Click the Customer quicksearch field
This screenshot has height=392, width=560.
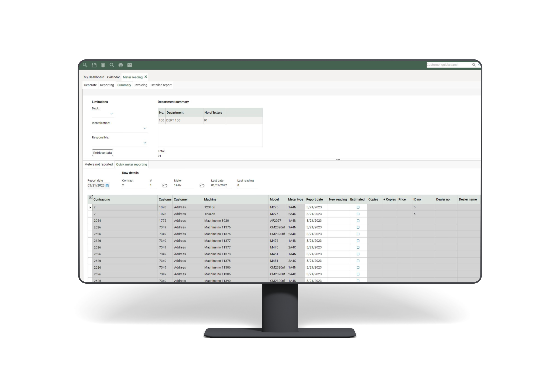(448, 65)
